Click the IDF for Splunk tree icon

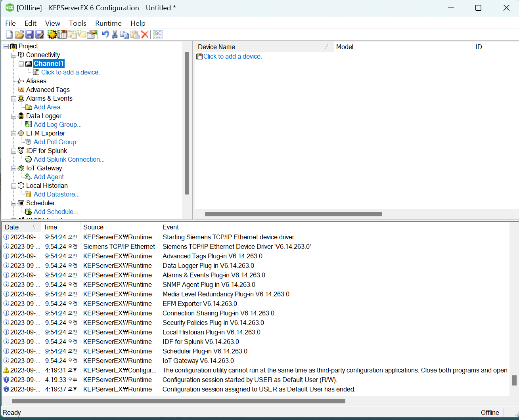tap(21, 151)
